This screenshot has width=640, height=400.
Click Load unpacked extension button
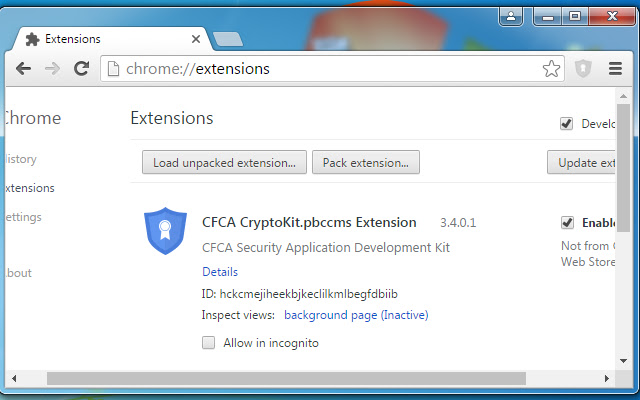[224, 162]
